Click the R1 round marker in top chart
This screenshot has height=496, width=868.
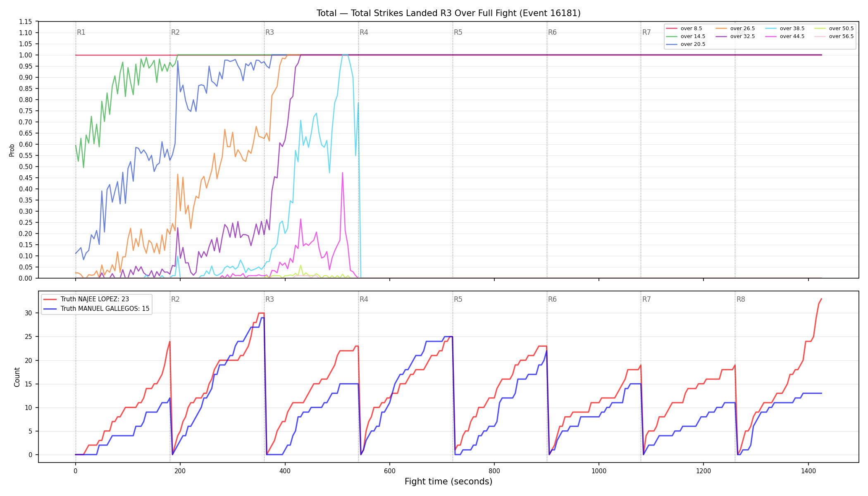pyautogui.click(x=81, y=32)
